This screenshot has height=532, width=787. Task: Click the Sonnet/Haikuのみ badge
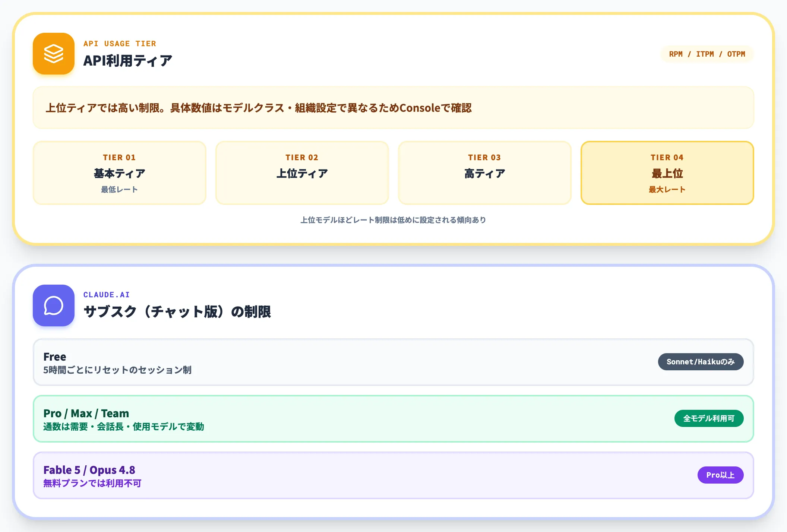701,362
